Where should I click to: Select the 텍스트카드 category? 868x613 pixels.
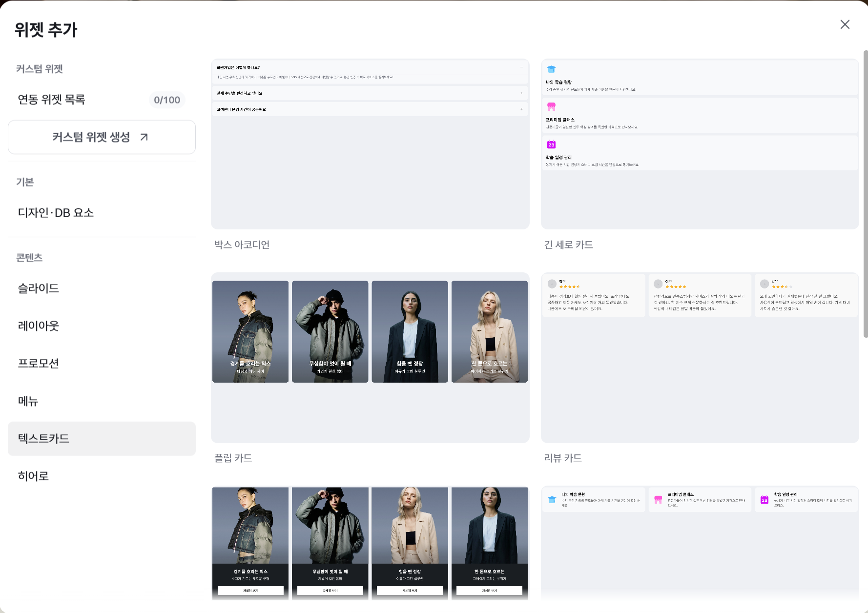(102, 439)
